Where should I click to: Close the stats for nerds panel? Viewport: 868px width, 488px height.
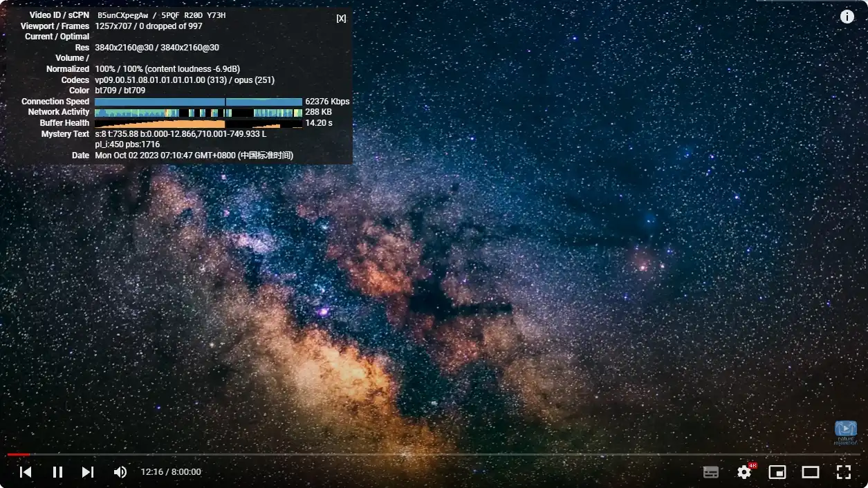pos(341,19)
